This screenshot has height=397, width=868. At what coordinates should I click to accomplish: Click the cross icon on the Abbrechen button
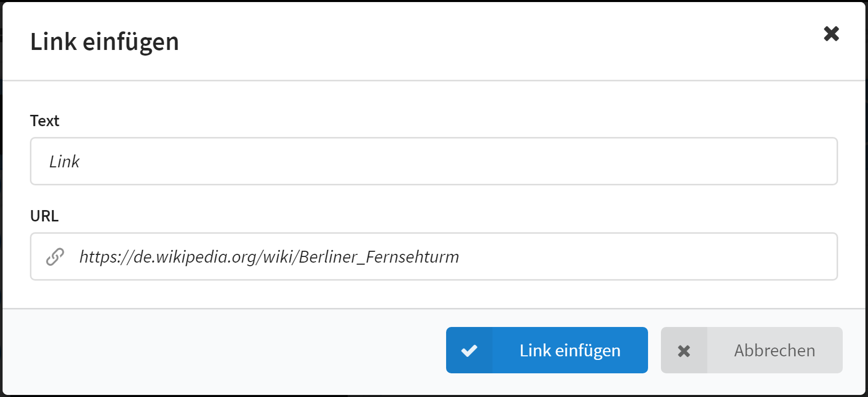(684, 351)
